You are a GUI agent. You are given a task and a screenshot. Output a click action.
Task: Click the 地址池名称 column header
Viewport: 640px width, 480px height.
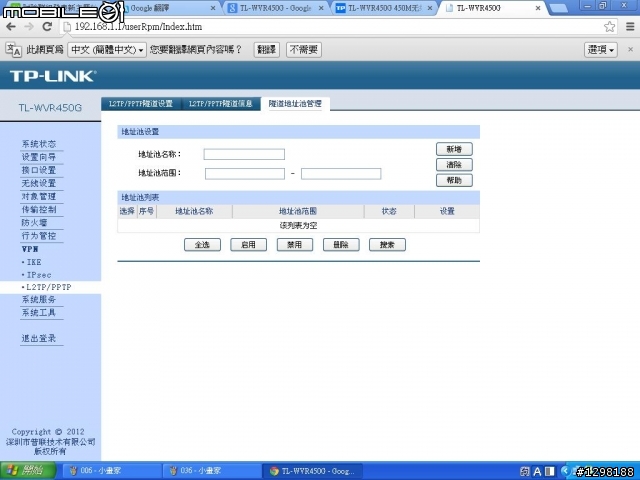194,211
